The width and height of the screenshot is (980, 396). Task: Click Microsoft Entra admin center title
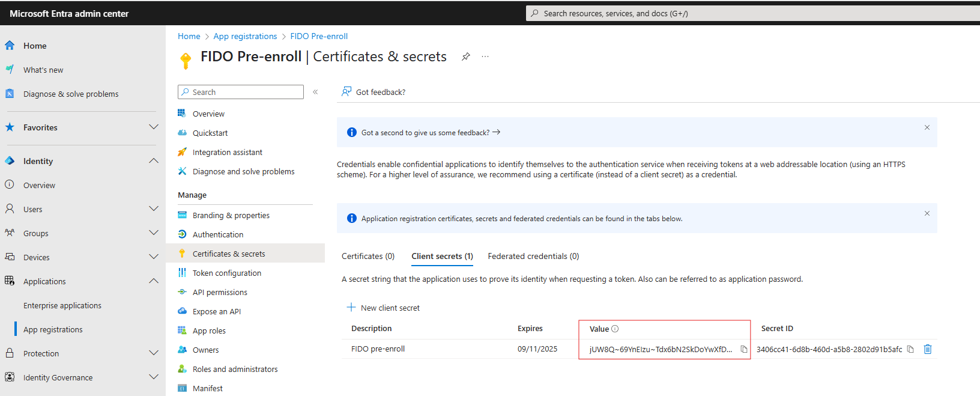[69, 13]
